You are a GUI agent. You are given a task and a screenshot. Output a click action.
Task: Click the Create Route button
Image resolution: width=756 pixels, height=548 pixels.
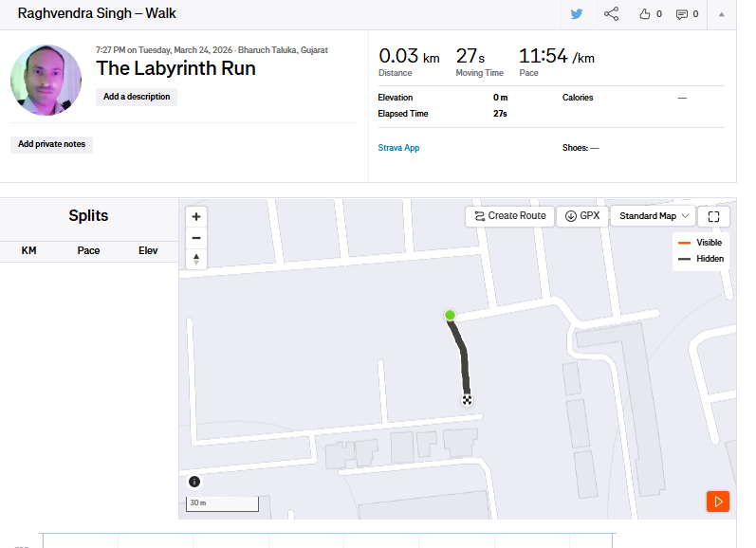(509, 216)
